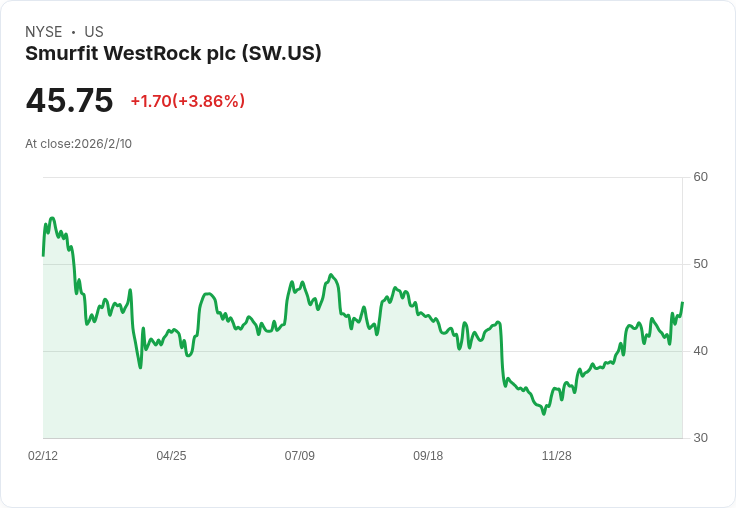Click the 45.75 closing price
This screenshot has height=508, width=736.
69,101
